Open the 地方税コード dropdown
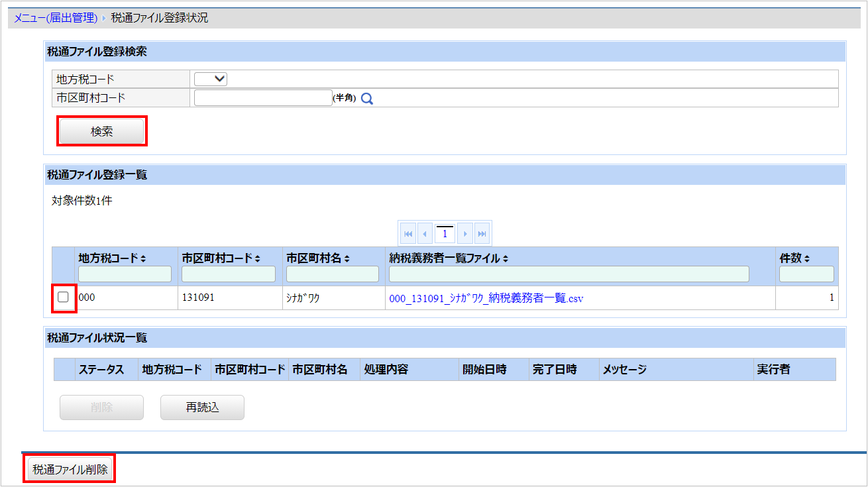 [211, 79]
